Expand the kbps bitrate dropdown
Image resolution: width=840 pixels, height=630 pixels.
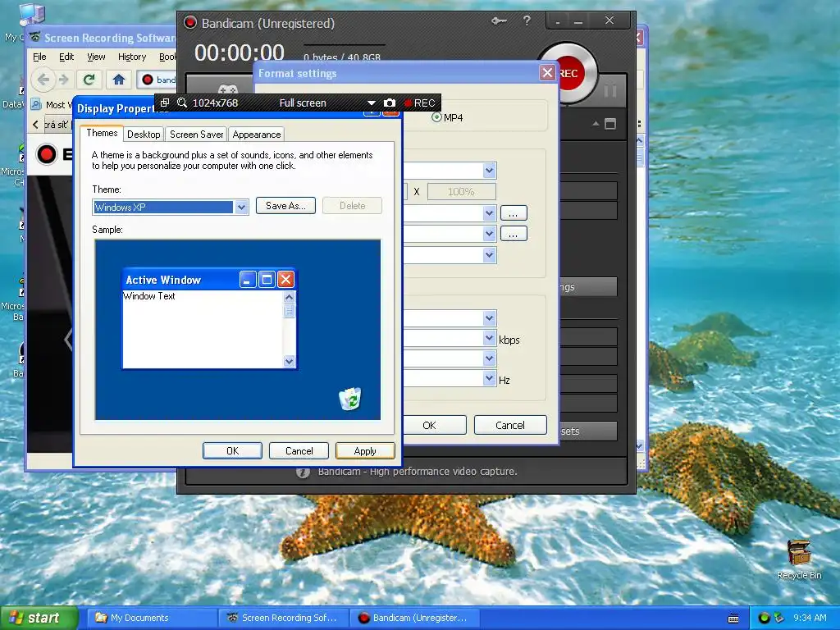489,338
